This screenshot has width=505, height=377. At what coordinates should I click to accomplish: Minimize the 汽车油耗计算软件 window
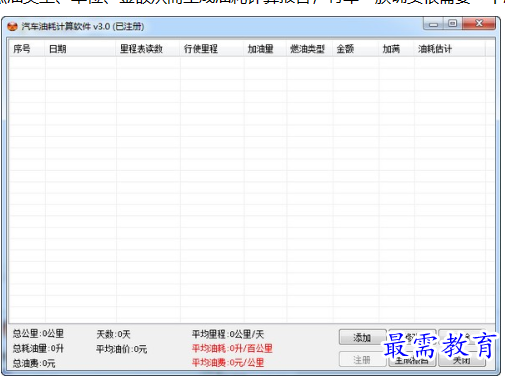point(433,24)
